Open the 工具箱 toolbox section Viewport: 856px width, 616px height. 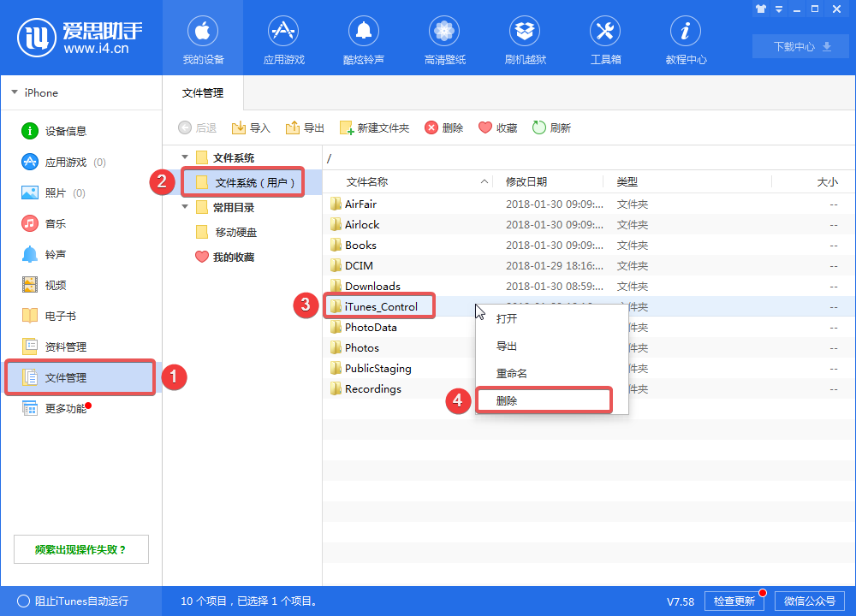(605, 38)
